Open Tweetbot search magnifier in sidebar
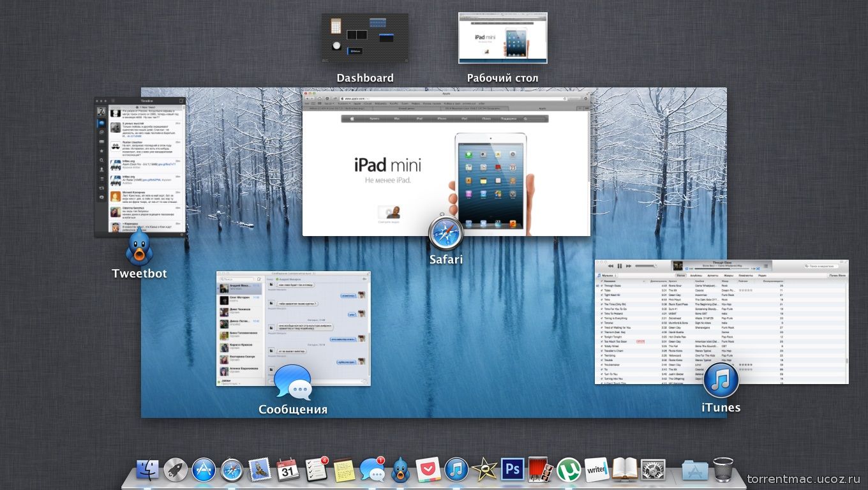 pos(101,160)
